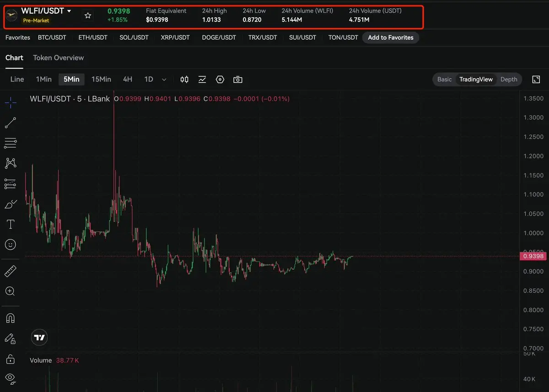This screenshot has height=392, width=549.
Task: Open the TON/USDT favorite pair
Action: (343, 38)
